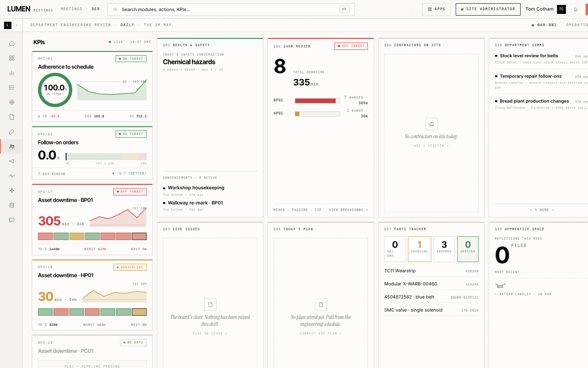Click View Breakdowns link

348,210
